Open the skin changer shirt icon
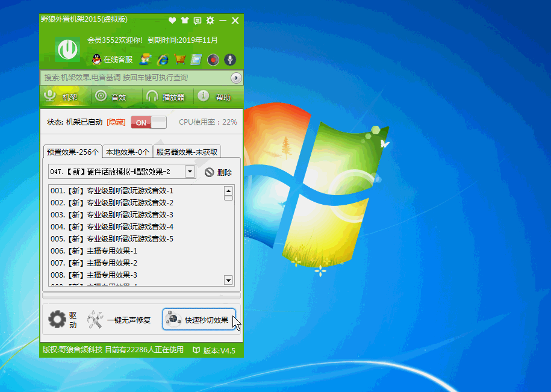Screen dimensions: 551x392 point(185,20)
